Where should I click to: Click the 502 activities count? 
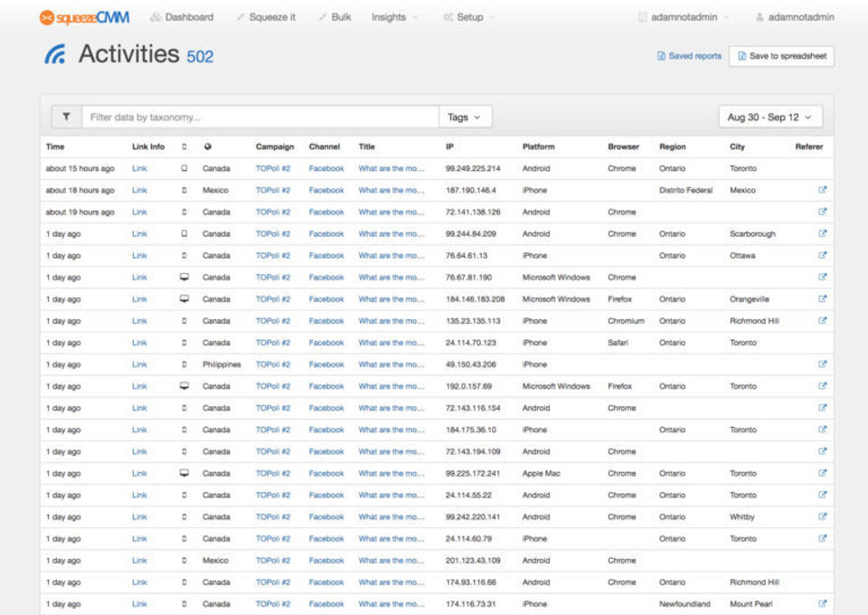[x=200, y=56]
